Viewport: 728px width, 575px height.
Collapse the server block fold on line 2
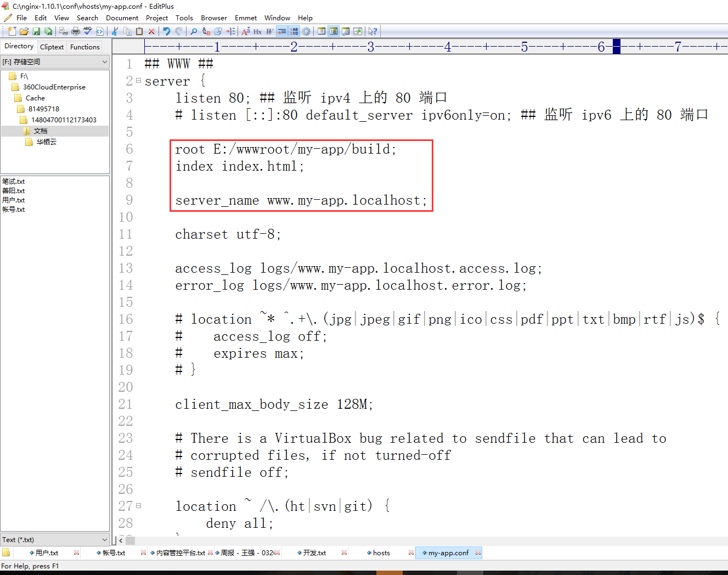pyautogui.click(x=138, y=81)
